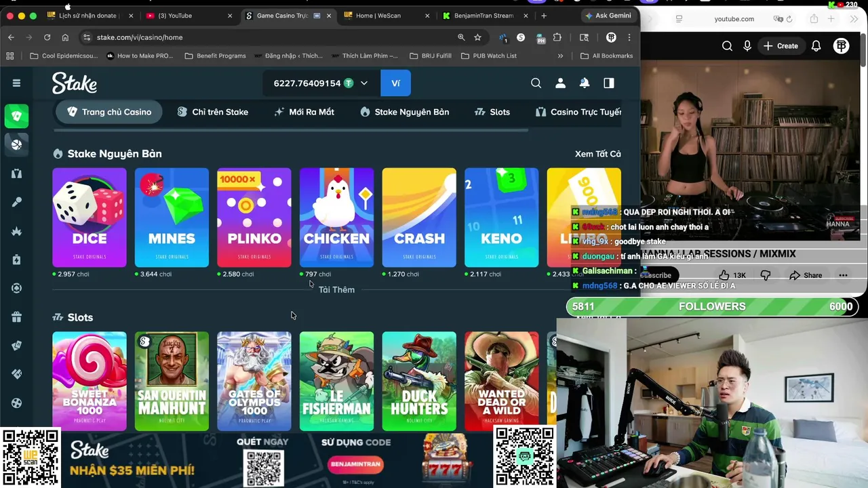The height and width of the screenshot is (488, 868).
Task: Click the Chrome address bar URL
Action: coord(140,37)
